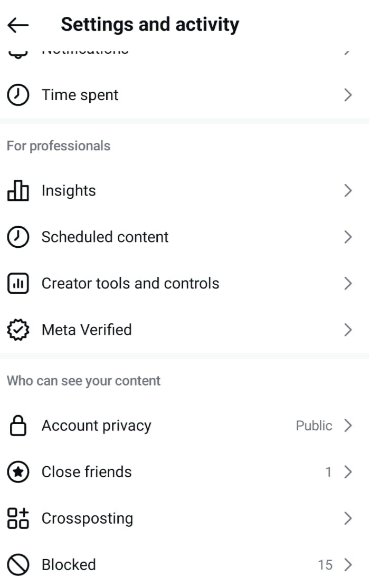Tap the Settings and activity title

[x=150, y=25]
